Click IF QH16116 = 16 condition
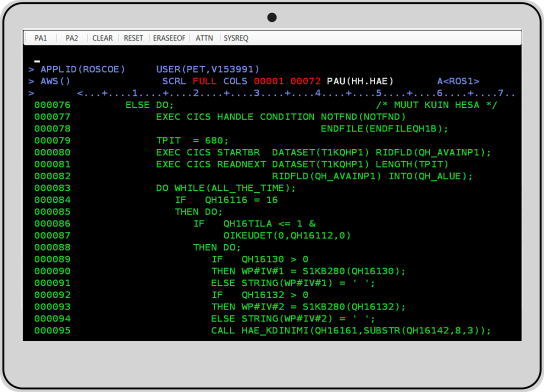Viewport: 544px width, 392px height. pyautogui.click(x=226, y=200)
